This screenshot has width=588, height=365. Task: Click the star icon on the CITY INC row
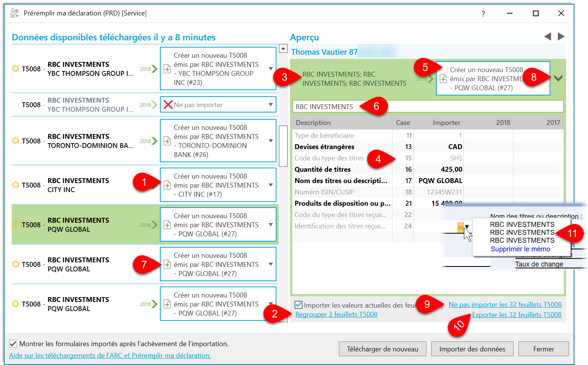tap(15, 185)
